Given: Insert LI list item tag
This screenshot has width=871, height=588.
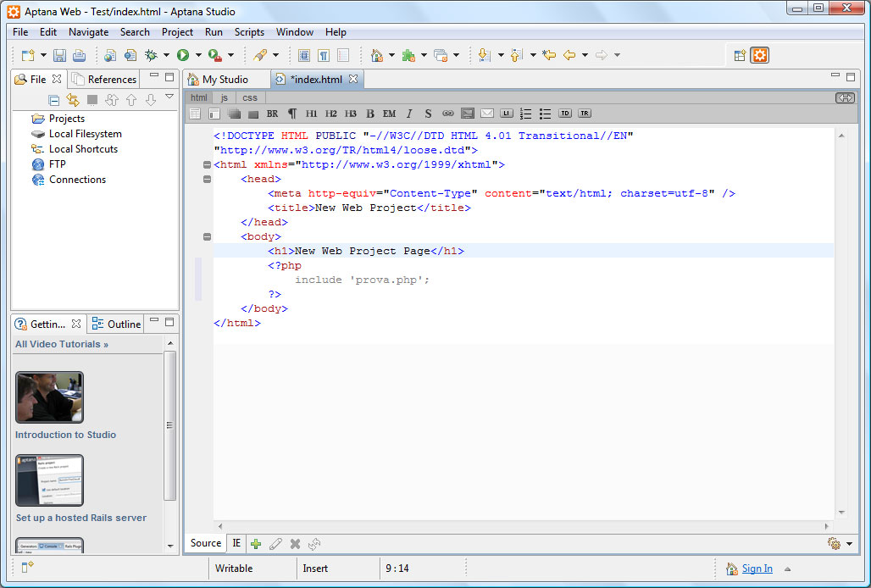Looking at the screenshot, I should (506, 114).
